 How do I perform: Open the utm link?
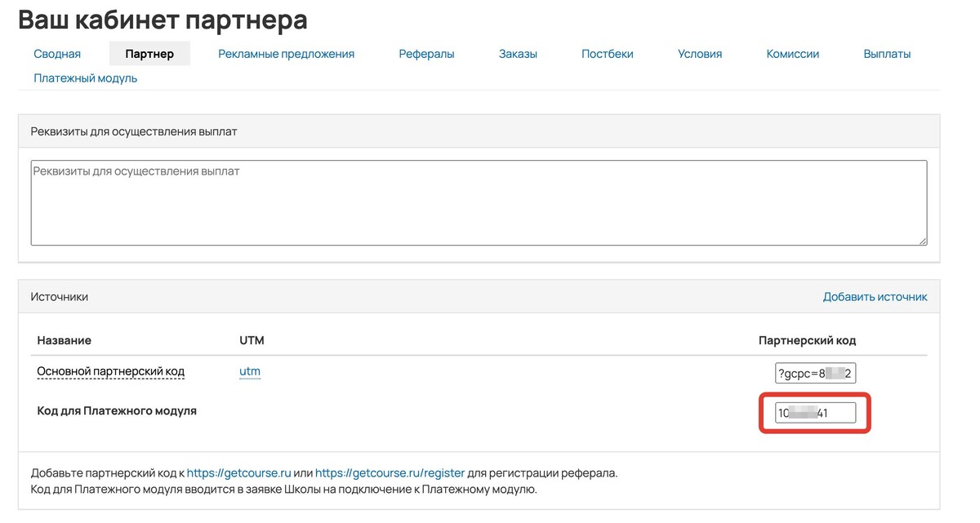point(250,371)
